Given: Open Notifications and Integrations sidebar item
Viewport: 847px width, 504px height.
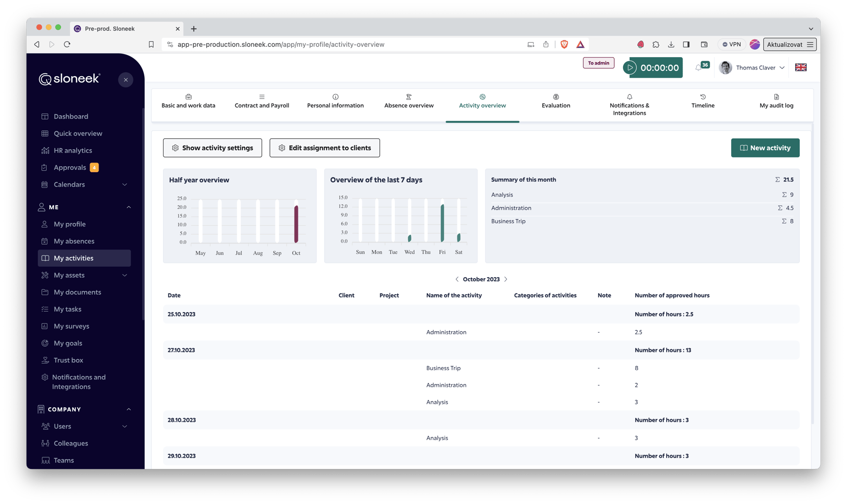Looking at the screenshot, I should (x=79, y=382).
